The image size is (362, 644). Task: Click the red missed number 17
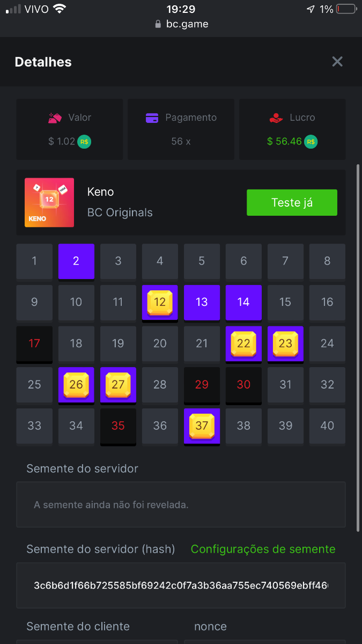pos(34,343)
